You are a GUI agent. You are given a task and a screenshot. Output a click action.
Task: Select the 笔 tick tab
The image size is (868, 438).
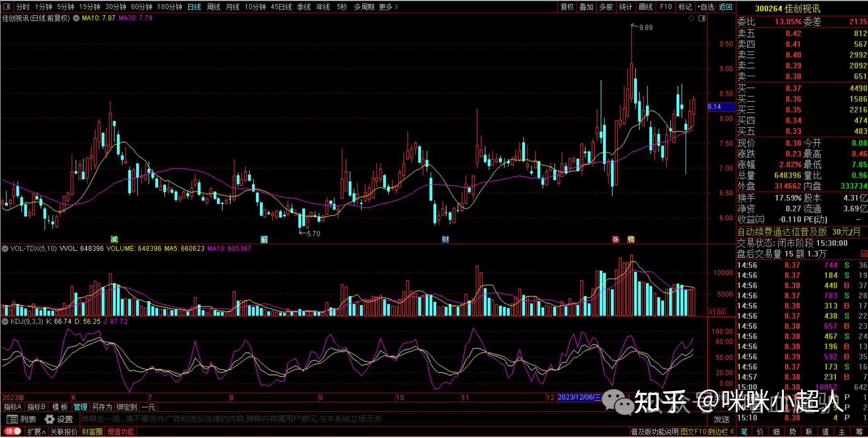coord(744,432)
